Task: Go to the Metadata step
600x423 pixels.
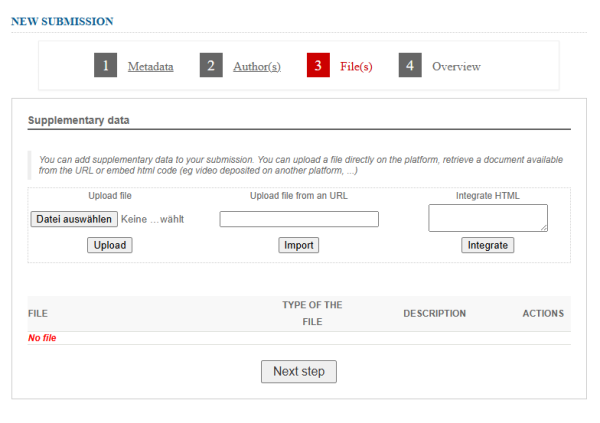Action: pyautogui.click(x=150, y=67)
